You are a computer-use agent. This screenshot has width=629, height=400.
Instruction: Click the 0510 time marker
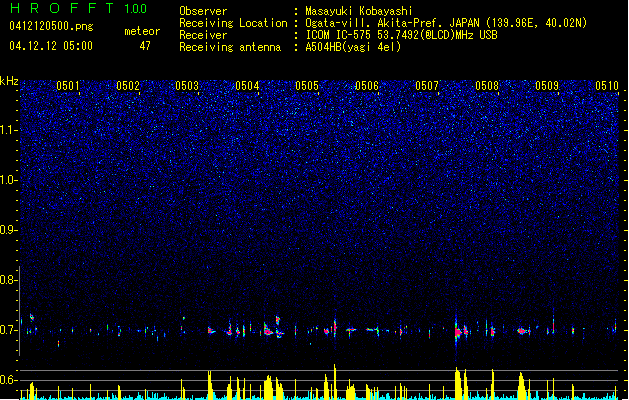click(x=607, y=85)
